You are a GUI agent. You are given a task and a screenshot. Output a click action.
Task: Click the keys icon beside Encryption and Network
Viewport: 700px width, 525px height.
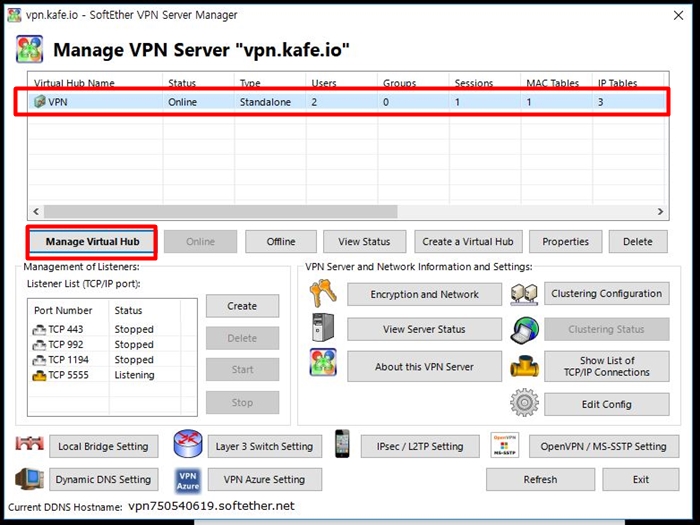(x=323, y=293)
